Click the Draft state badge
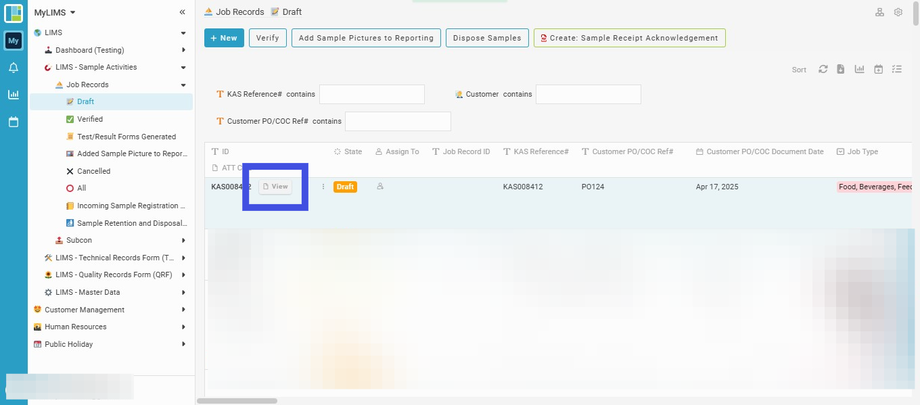 coord(345,187)
